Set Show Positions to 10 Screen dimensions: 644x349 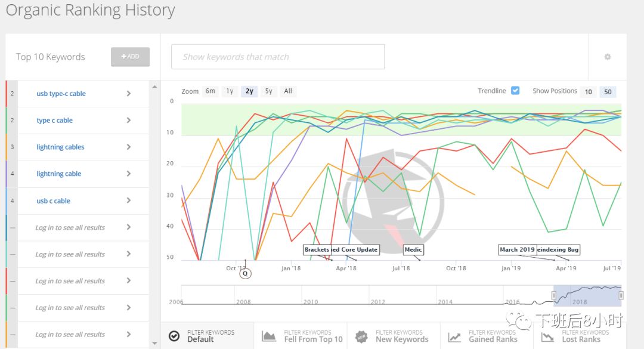[588, 92]
